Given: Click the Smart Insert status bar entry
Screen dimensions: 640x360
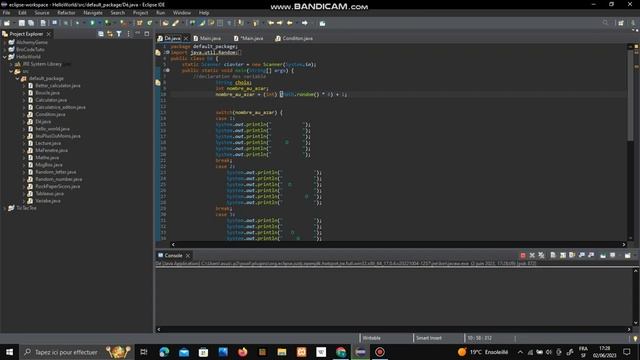Looking at the screenshot, I should coord(429,338).
